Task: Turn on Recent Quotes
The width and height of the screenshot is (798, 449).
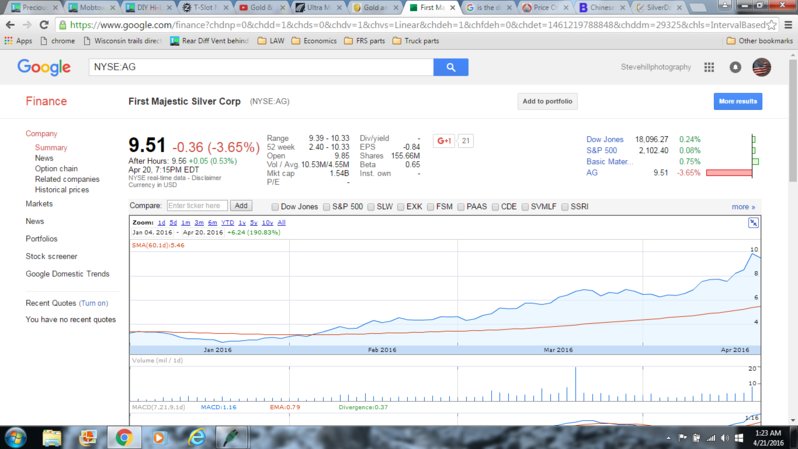Action: (x=93, y=303)
